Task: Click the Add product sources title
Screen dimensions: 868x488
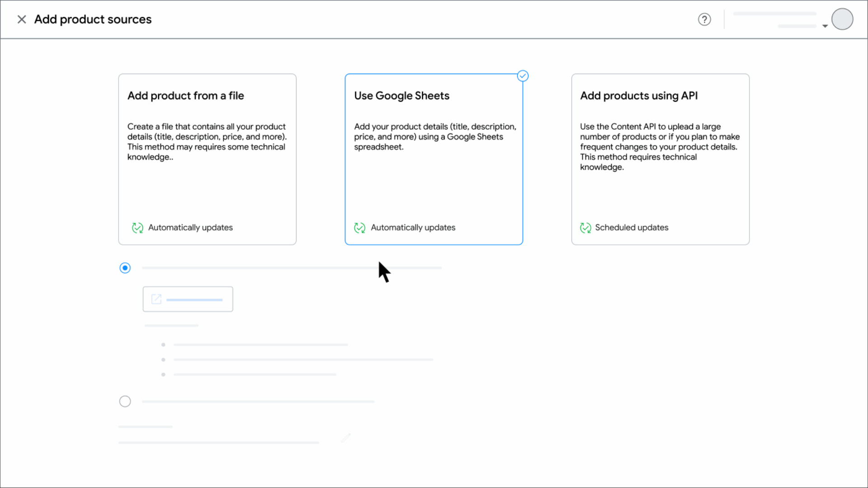Action: 93,19
